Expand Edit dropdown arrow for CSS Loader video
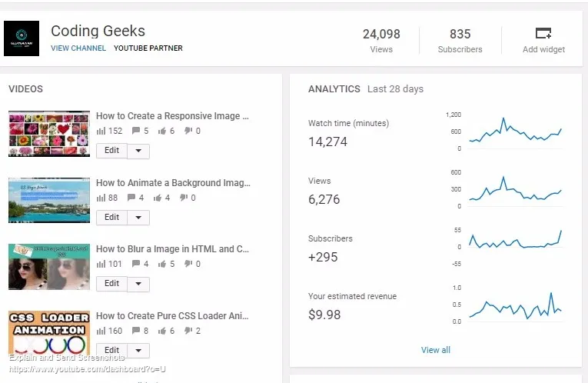Viewport: 588px width, 383px height. [138, 351]
